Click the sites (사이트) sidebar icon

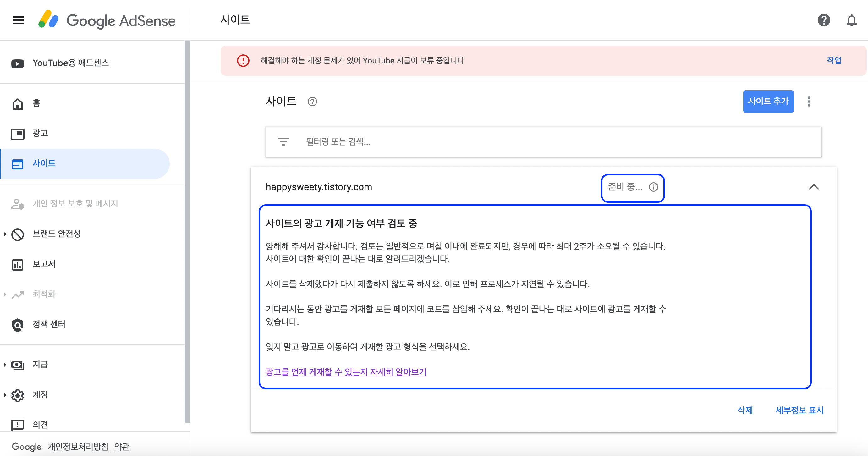pos(18,164)
